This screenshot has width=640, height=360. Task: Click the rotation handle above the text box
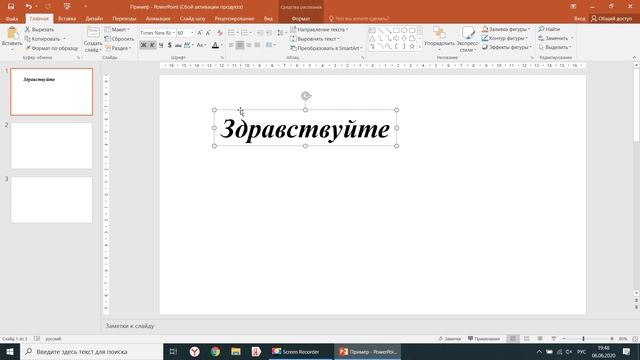tap(306, 96)
